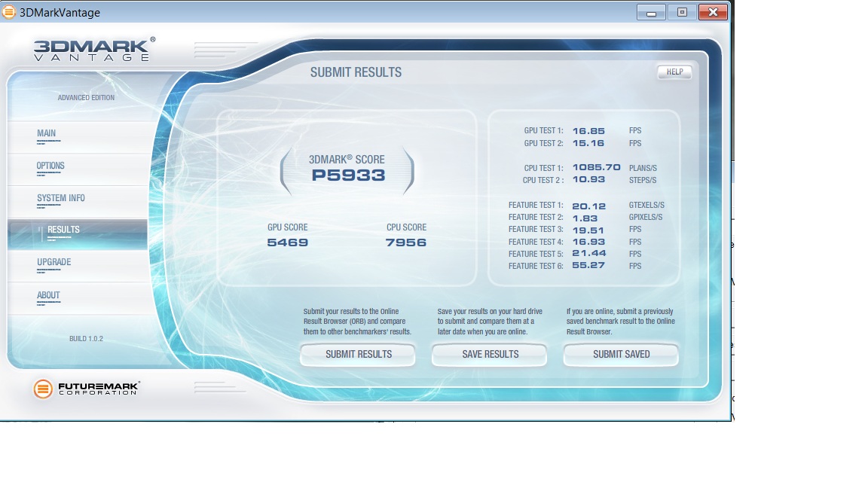The image size is (868, 488).
Task: Click the Feature Test 6 value 55.27
Action: 588,266
